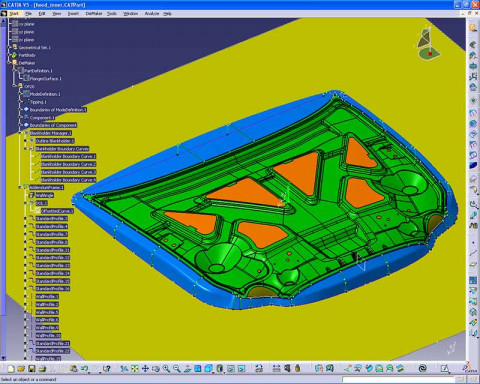Click the dark blue solid icon in right toolbar
Viewport: 480px width, 384px height.
click(x=473, y=165)
